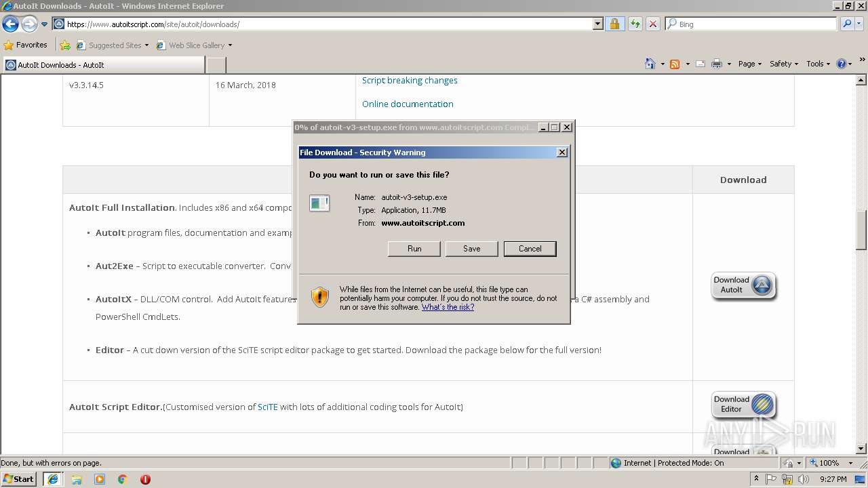Viewport: 868px width, 488px height.
Task: Open a new blank tab
Action: coord(216,65)
